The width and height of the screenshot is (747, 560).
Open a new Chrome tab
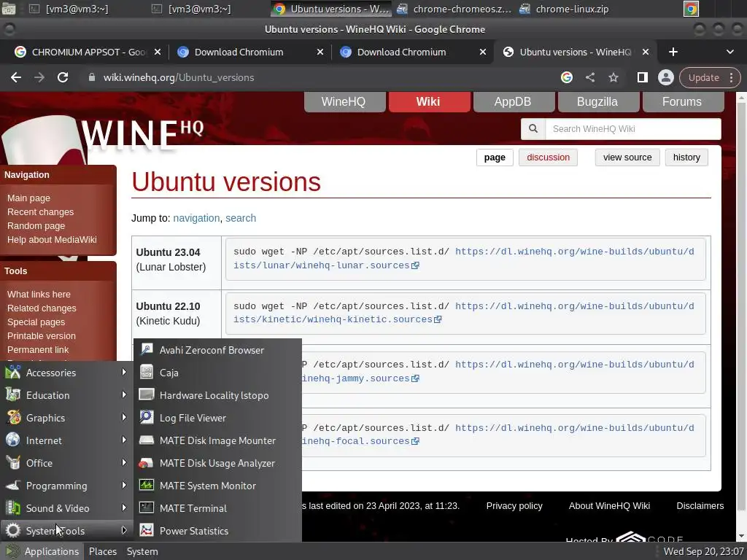pyautogui.click(x=673, y=52)
